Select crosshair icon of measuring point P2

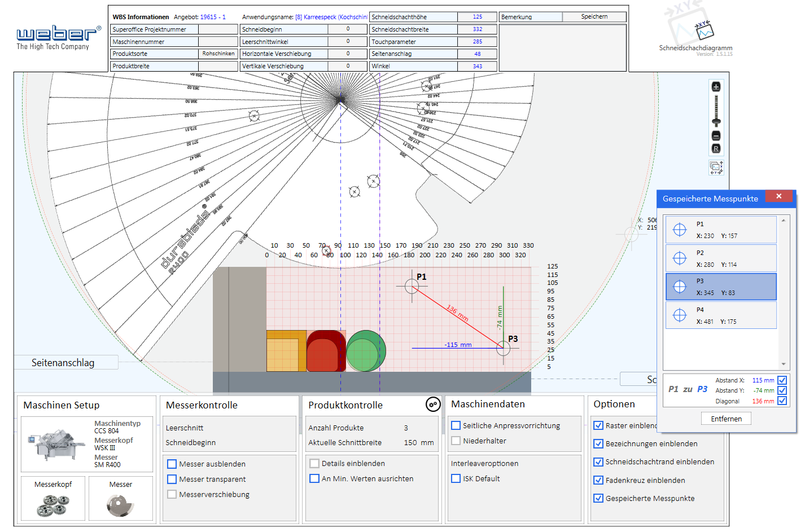[680, 258]
